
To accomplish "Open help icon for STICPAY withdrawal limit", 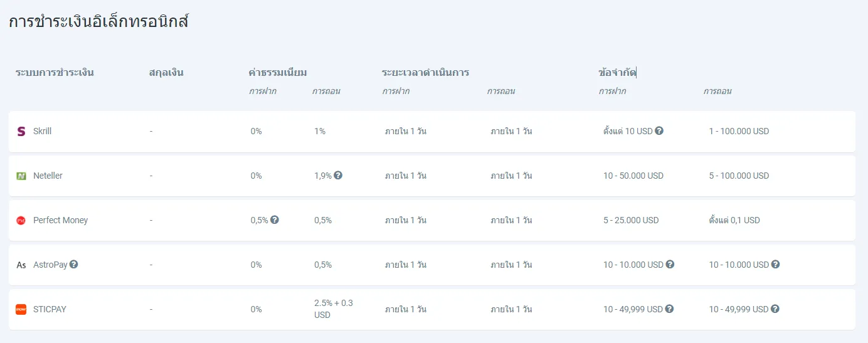I will click(775, 309).
